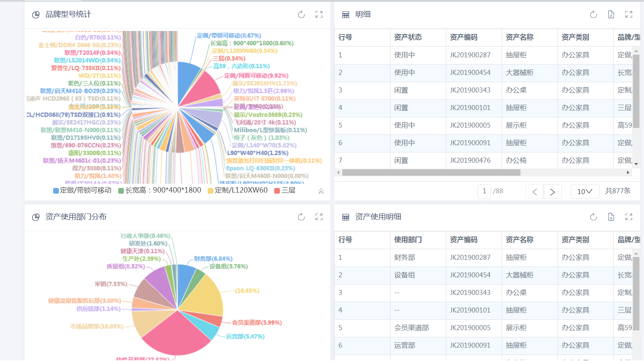
Task: Maximize the 明细 table panel
Action: click(x=629, y=15)
